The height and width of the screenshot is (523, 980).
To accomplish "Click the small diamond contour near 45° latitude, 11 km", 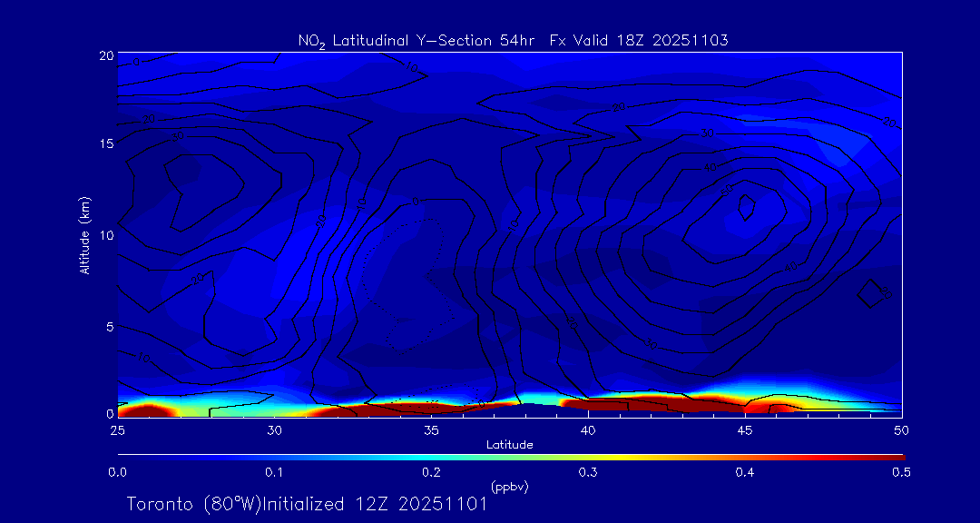I will tap(746, 207).
